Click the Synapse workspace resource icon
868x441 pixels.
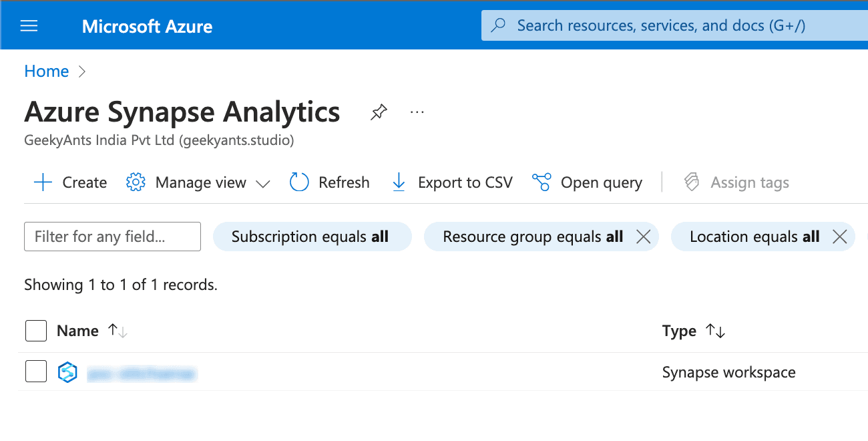point(67,372)
